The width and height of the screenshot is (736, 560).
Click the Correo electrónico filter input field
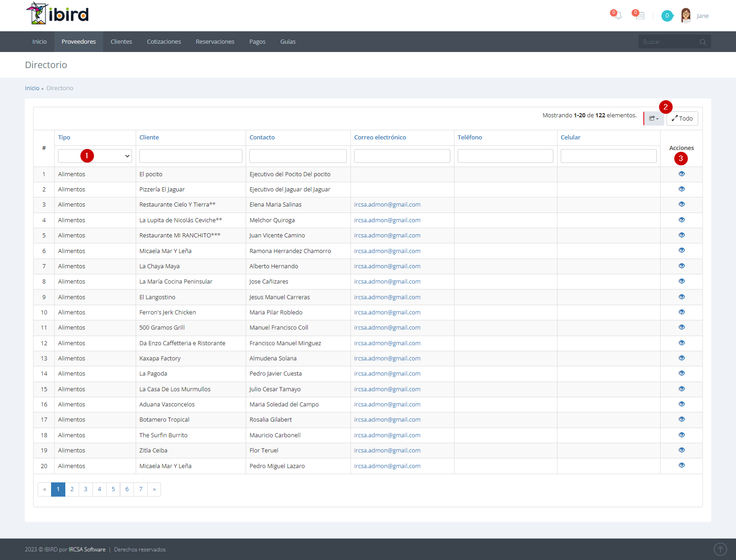point(402,156)
